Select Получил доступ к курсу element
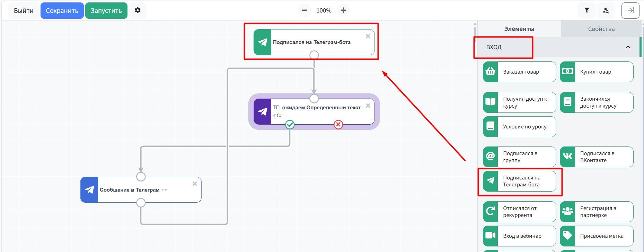 pos(520,102)
